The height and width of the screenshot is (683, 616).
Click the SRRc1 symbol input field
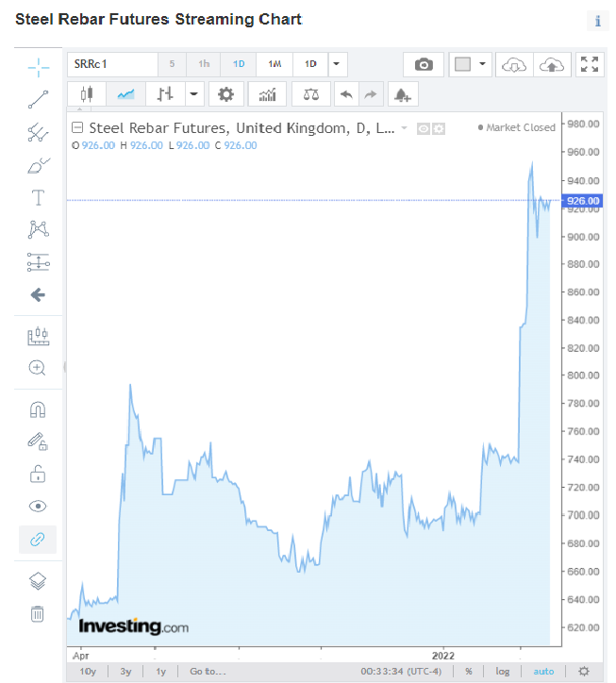point(111,64)
